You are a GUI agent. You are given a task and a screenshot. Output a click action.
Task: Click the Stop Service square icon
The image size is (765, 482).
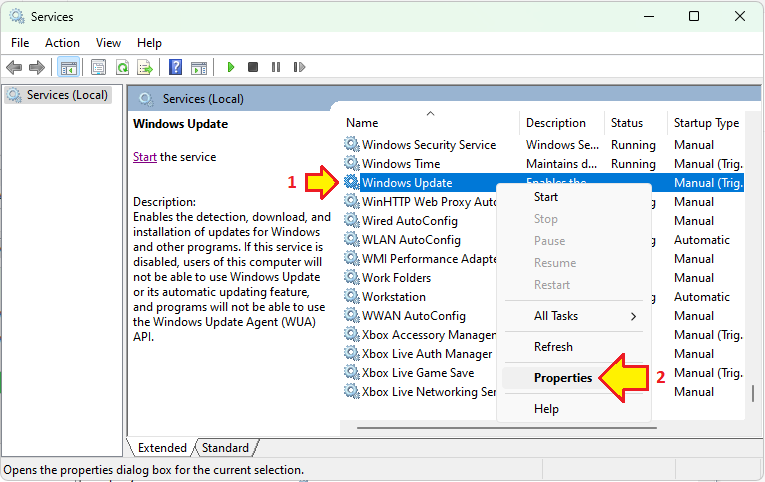coord(253,67)
